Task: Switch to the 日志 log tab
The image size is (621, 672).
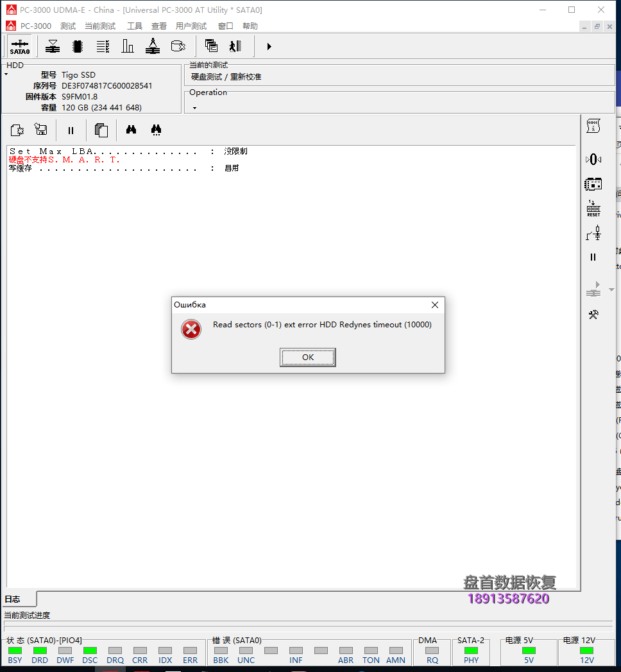Action: click(20, 599)
